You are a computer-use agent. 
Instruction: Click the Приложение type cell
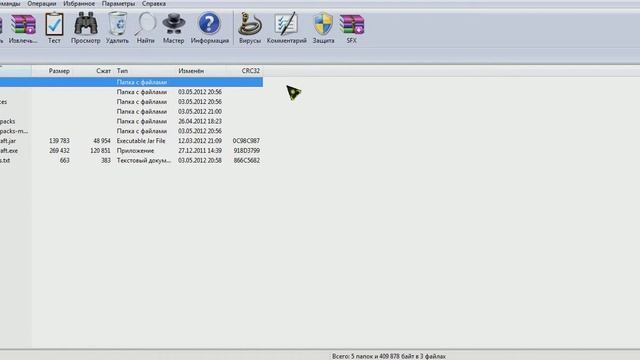(x=136, y=151)
